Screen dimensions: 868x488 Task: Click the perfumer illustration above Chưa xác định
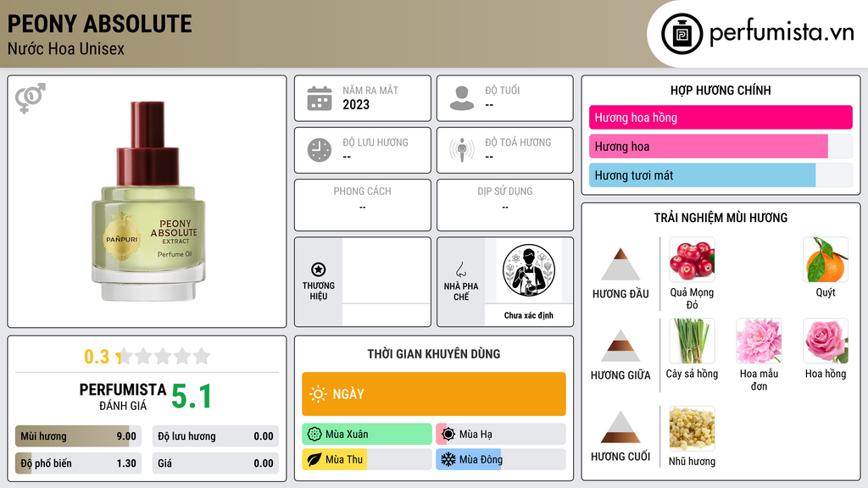(529, 270)
